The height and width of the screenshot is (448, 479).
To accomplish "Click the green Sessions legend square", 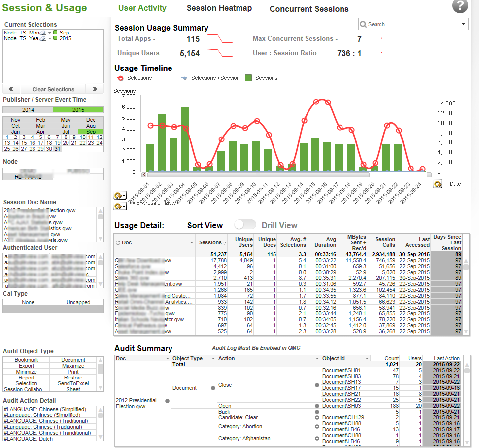I will pyautogui.click(x=248, y=78).
